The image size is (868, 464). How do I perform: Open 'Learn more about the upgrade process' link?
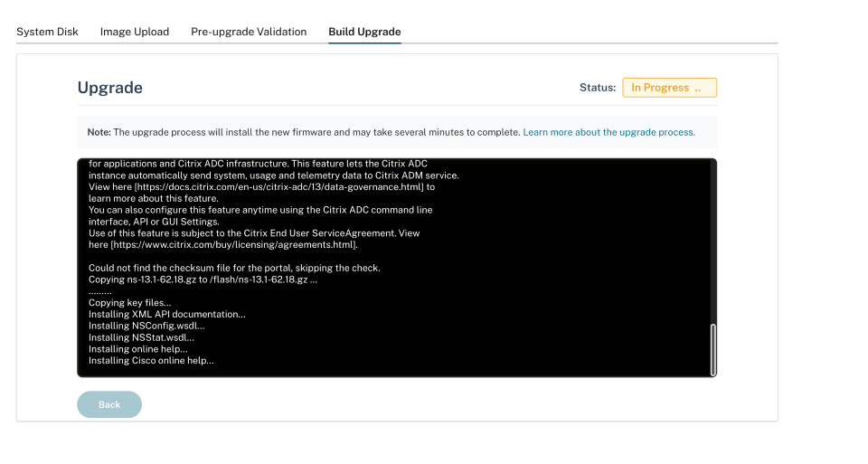pyautogui.click(x=609, y=132)
